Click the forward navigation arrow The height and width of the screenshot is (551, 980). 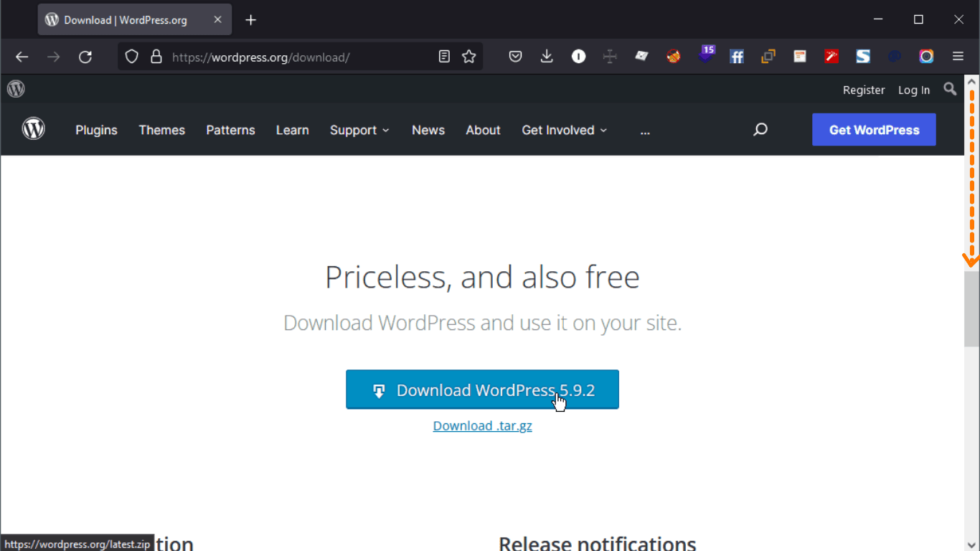54,57
